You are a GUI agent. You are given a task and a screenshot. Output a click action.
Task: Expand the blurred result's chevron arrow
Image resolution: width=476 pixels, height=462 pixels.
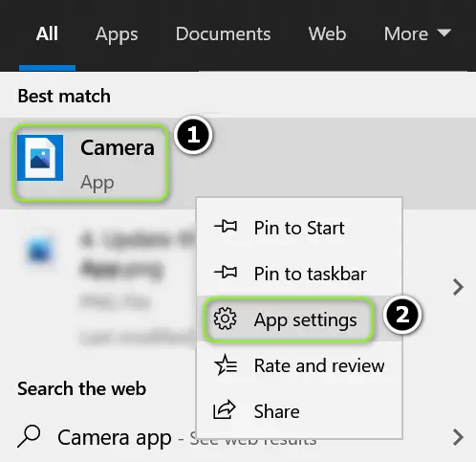tap(458, 287)
